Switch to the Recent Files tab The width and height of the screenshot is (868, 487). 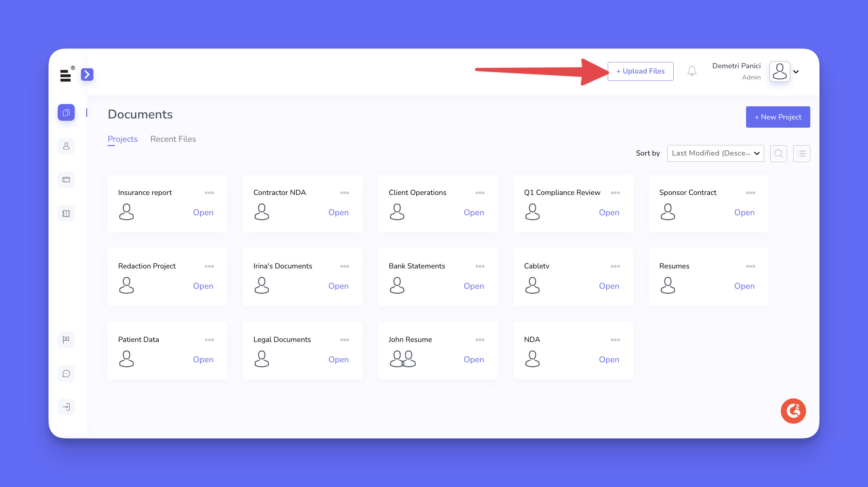click(173, 139)
